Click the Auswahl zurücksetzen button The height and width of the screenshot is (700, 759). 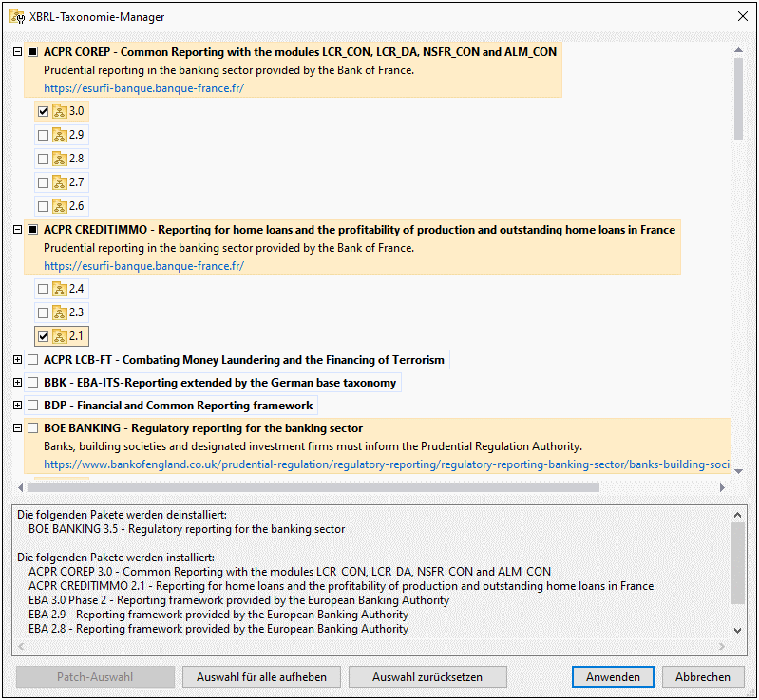[427, 677]
